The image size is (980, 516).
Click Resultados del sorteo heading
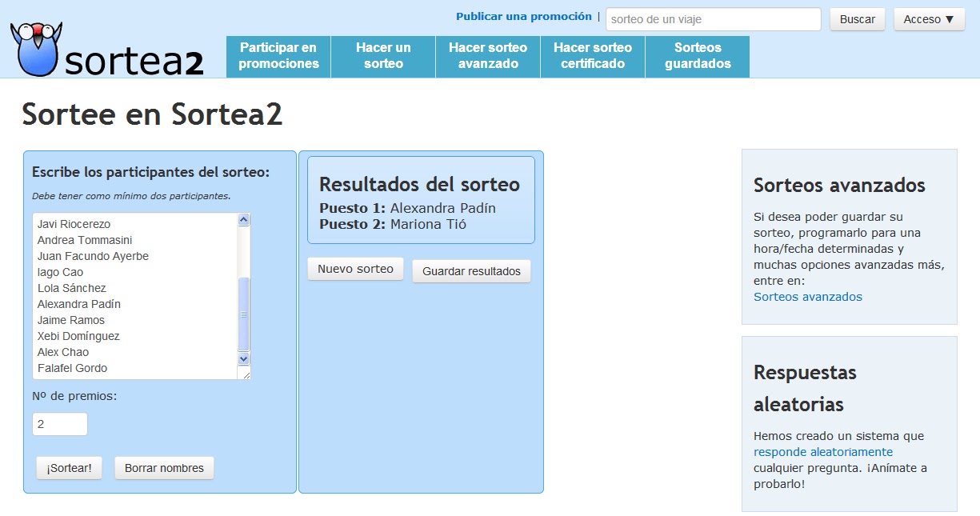coord(419,185)
